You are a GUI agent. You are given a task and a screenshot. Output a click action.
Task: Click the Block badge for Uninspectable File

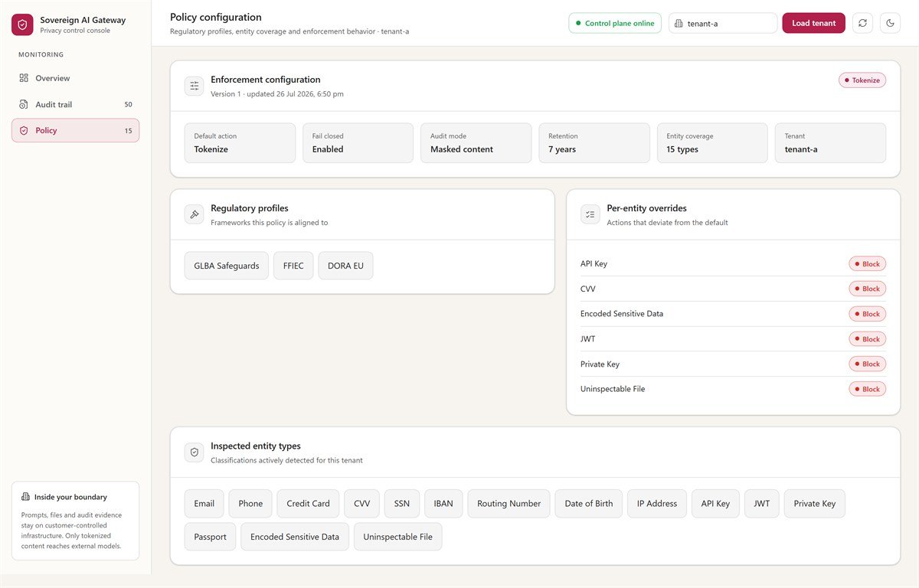(x=867, y=389)
